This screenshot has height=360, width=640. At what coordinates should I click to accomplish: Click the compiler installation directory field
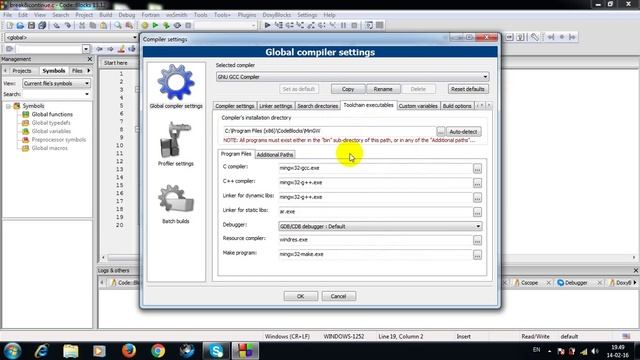329,131
